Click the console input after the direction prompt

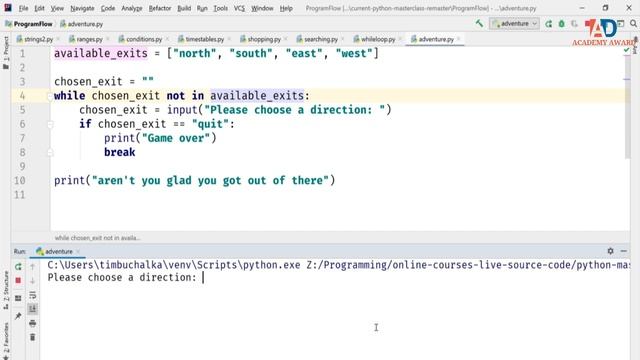[203, 278]
